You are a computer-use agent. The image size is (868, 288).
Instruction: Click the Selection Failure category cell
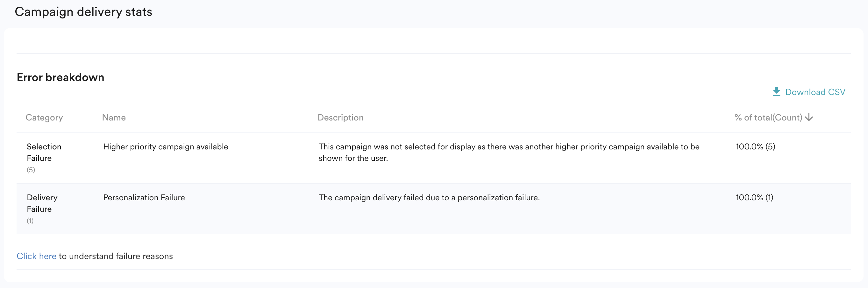(x=44, y=152)
